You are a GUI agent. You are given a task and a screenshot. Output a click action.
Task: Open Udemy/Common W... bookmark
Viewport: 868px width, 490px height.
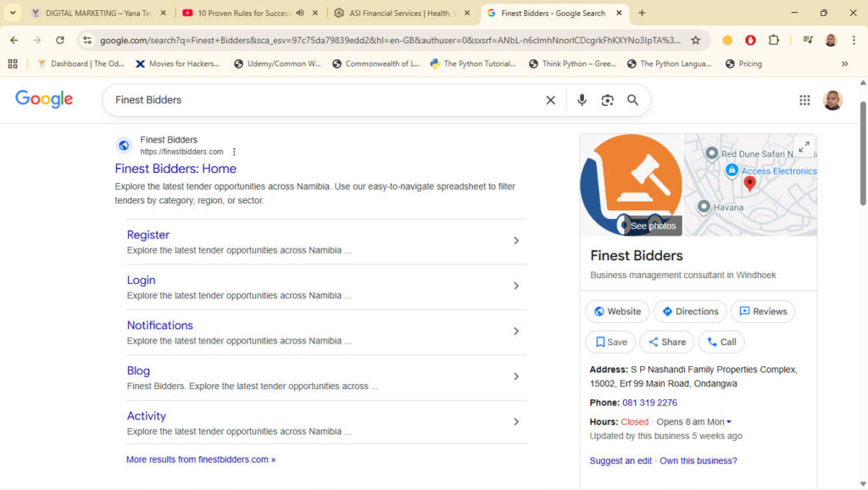pyautogui.click(x=277, y=64)
